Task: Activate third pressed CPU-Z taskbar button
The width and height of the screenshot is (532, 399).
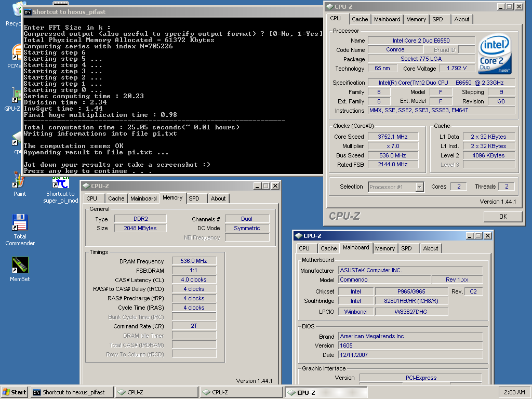Action: point(326,392)
